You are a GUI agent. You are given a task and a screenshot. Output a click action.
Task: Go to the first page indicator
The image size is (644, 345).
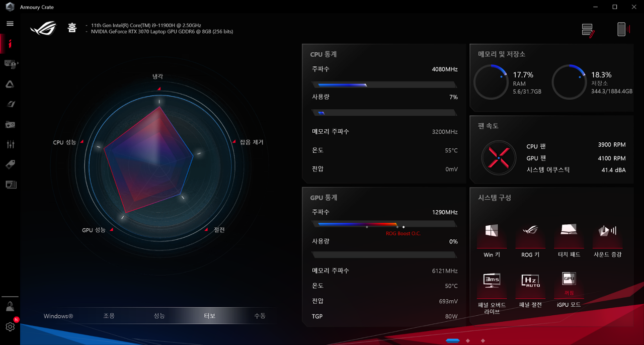point(452,340)
